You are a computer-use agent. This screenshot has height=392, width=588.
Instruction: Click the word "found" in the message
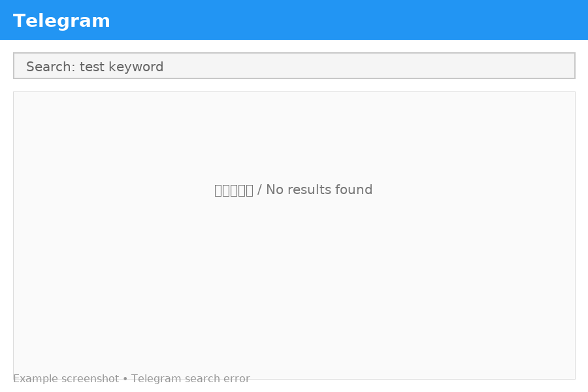tap(353, 190)
